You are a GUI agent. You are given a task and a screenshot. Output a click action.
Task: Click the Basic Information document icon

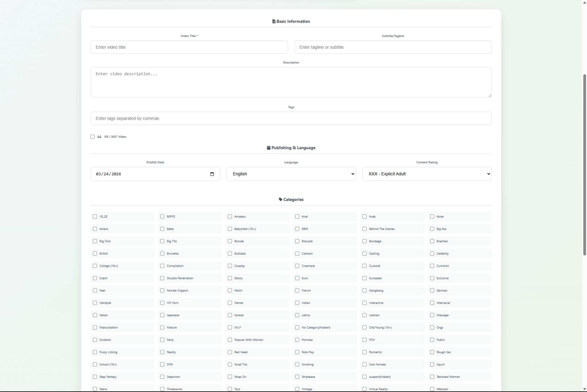[274, 21]
